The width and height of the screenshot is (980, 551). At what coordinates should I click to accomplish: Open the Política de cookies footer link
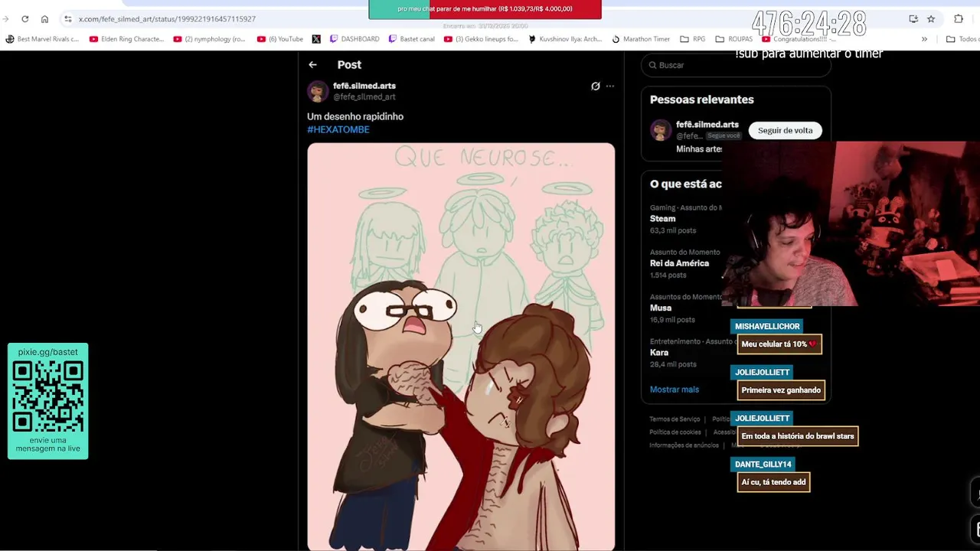675,432
